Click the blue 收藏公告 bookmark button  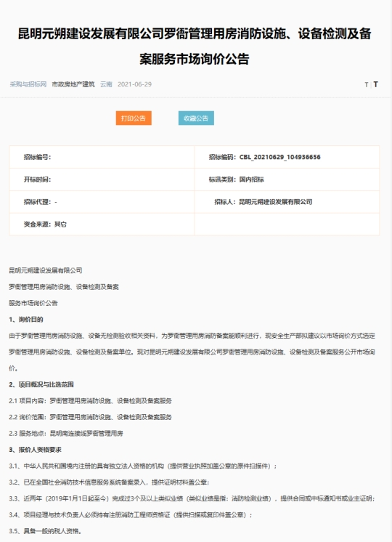coord(196,118)
